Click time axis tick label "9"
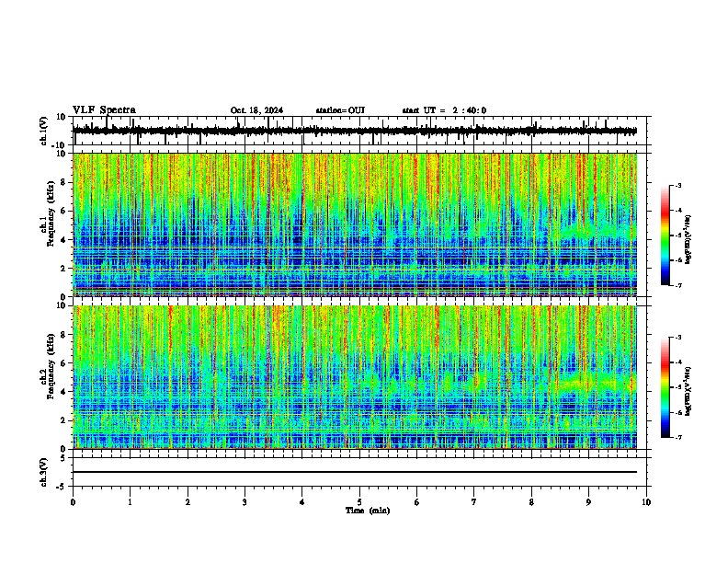This screenshot has width=728, height=563. (588, 502)
